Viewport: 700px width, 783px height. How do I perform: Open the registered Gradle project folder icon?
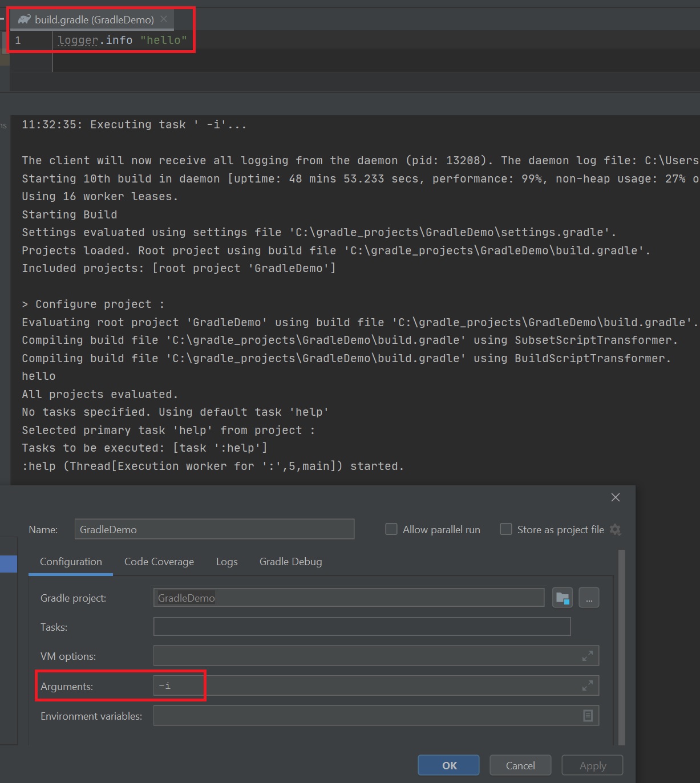point(562,598)
